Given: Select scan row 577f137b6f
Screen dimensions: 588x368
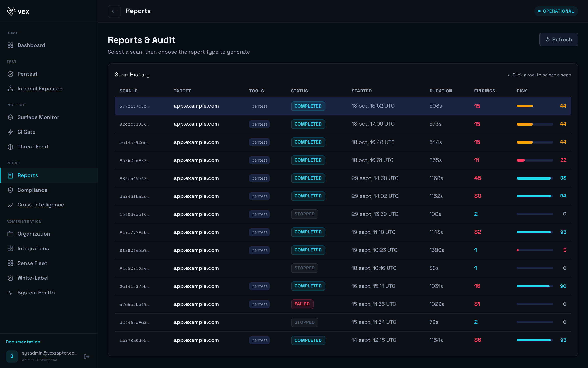Looking at the screenshot, I should [343, 106].
